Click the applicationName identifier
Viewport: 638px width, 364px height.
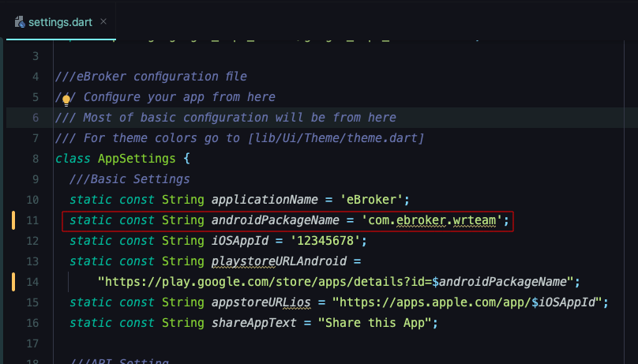click(265, 200)
